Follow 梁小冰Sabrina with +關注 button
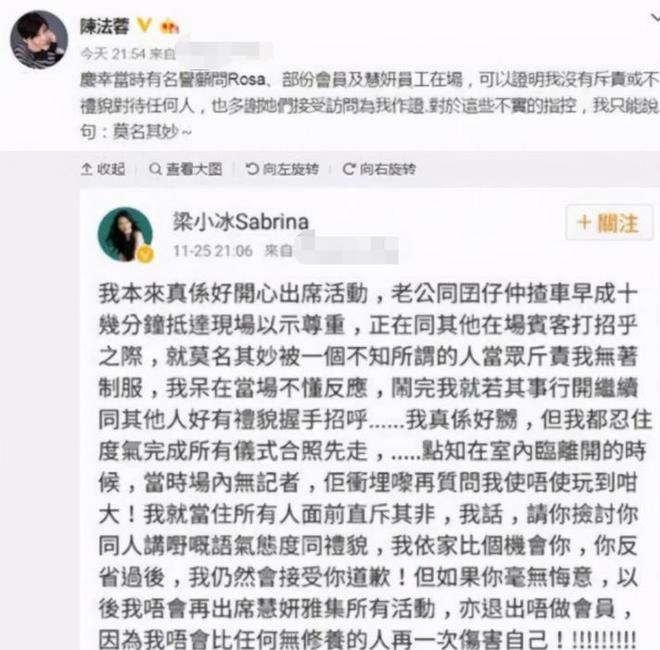660x650 pixels. 609,222
